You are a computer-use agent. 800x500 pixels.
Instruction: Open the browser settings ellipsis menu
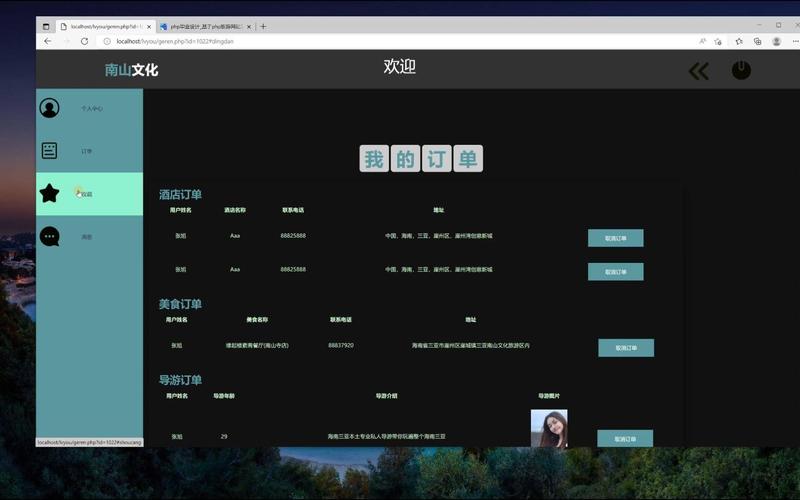(796, 41)
